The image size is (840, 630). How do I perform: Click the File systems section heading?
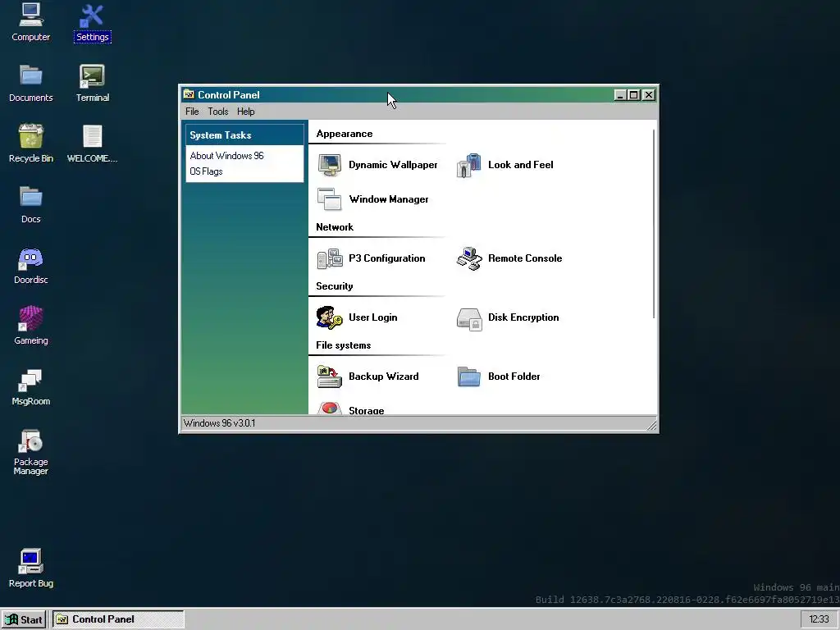point(343,345)
